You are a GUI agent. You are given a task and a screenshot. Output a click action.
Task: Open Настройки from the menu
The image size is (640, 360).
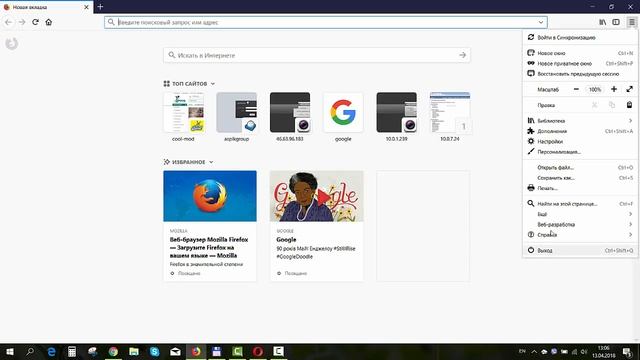(x=580, y=142)
